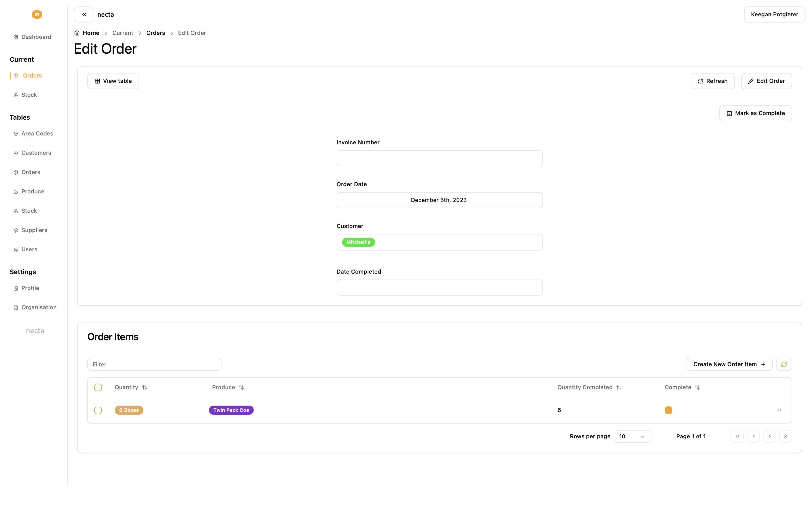Open row actions three-dot menu

coord(778,410)
